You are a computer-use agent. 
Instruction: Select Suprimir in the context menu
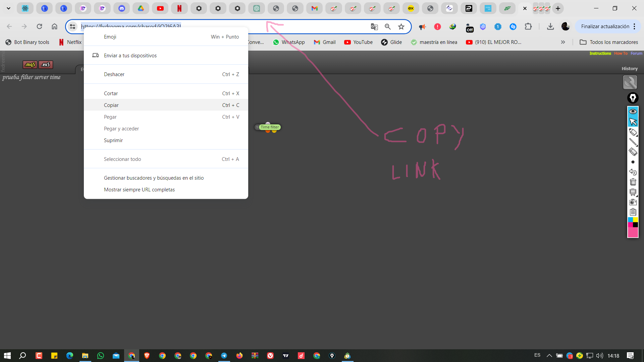[166, 140]
